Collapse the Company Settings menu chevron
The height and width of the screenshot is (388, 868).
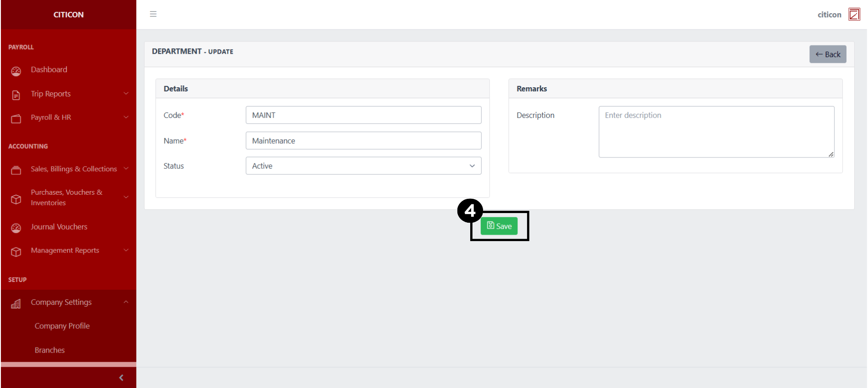tap(126, 302)
